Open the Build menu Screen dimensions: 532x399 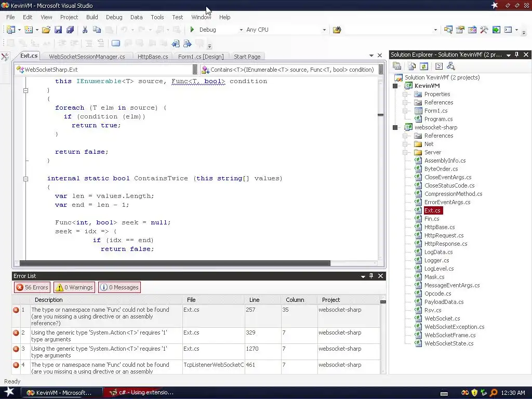[92, 17]
